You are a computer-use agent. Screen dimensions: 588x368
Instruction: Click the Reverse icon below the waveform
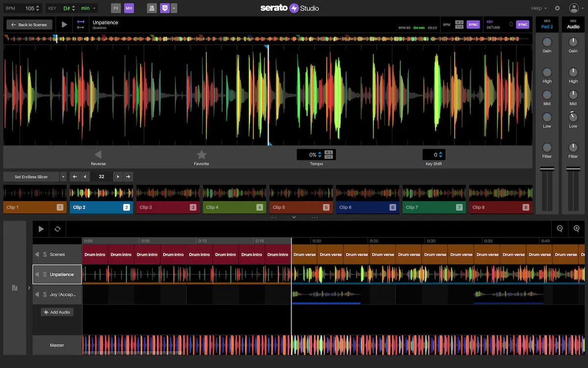click(x=98, y=155)
